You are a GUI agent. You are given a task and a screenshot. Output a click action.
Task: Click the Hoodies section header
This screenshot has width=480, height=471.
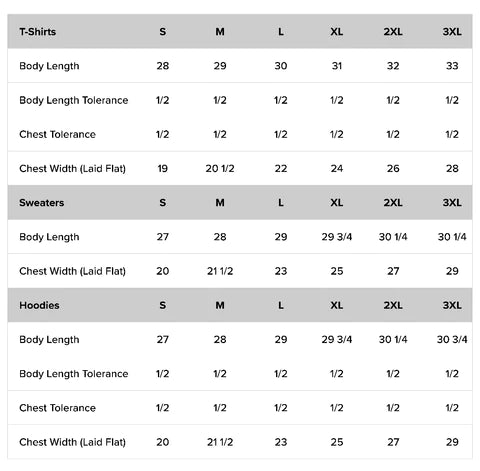39,305
